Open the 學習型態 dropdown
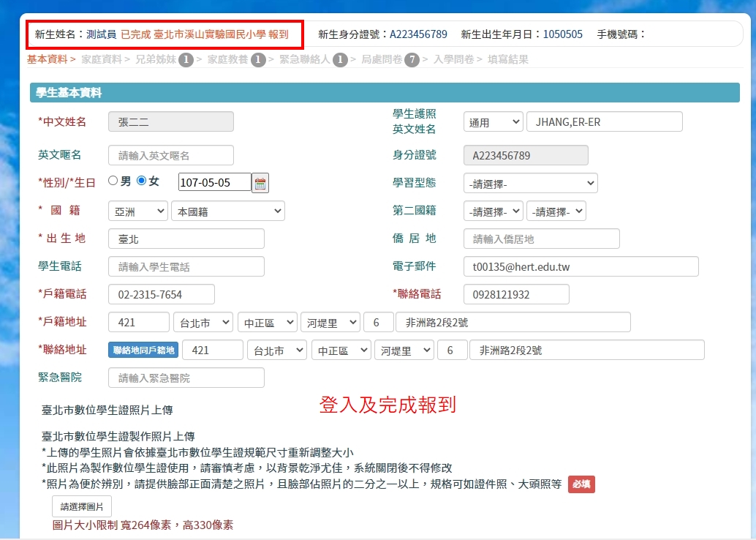 tap(530, 183)
